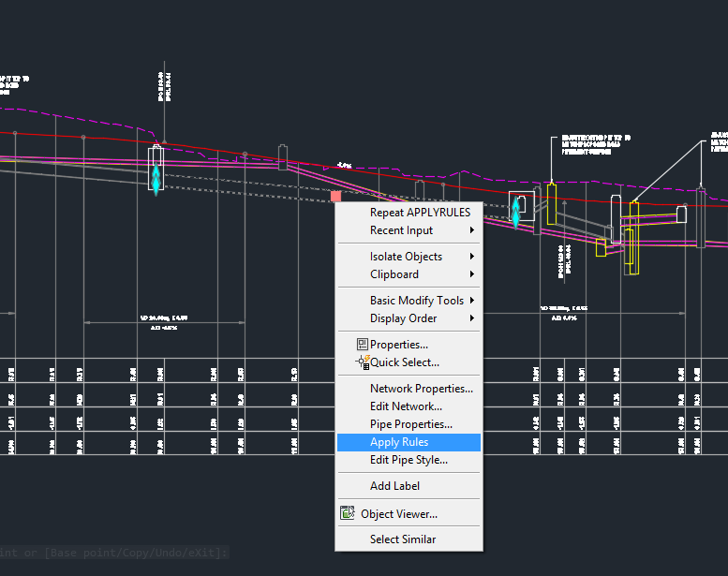The width and height of the screenshot is (728, 576).
Task: Expand the Basic Modify Tools arrow
Action: tap(471, 301)
